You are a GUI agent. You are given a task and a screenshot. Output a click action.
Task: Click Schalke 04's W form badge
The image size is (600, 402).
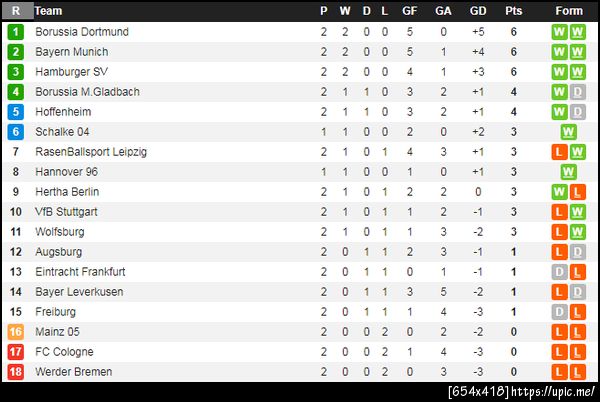[x=568, y=132]
